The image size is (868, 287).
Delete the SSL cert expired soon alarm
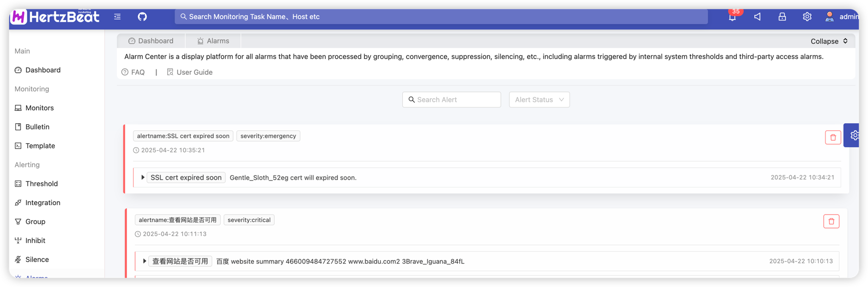833,137
